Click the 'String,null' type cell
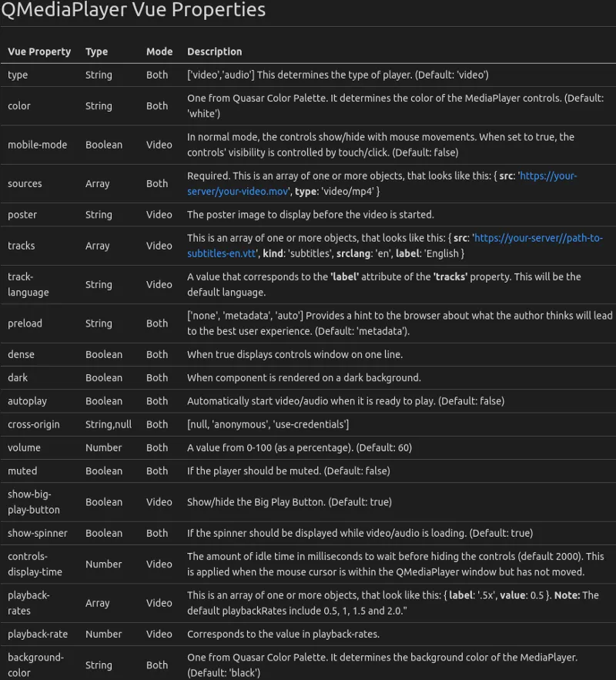Screen dimensions: 616x680 109,424
